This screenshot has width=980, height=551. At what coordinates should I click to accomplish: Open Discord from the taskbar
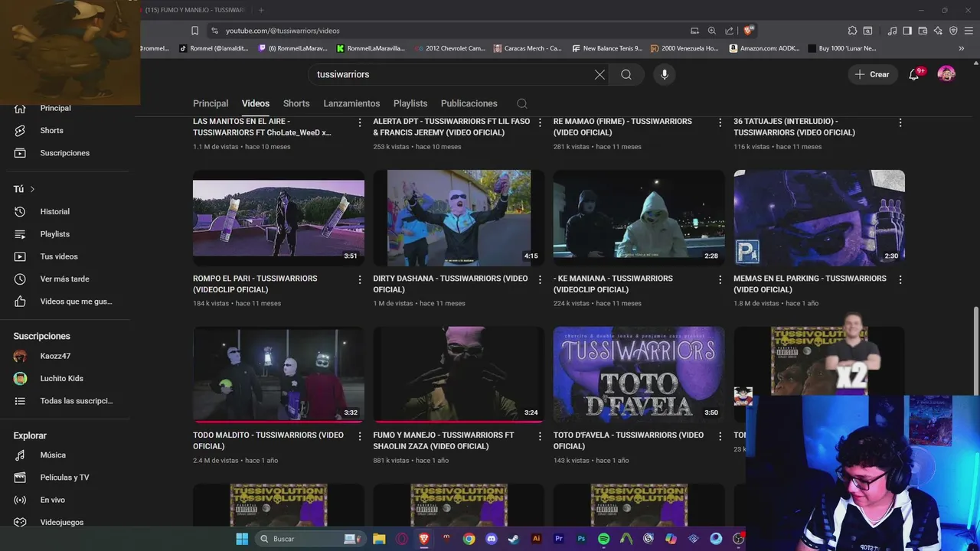point(492,539)
